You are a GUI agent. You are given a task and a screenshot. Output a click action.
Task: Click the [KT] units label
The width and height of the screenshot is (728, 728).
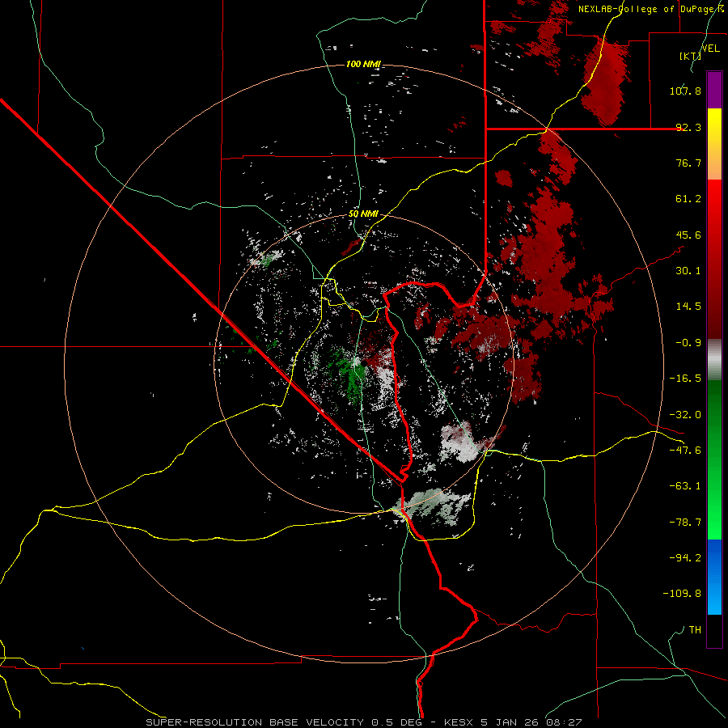click(x=690, y=56)
